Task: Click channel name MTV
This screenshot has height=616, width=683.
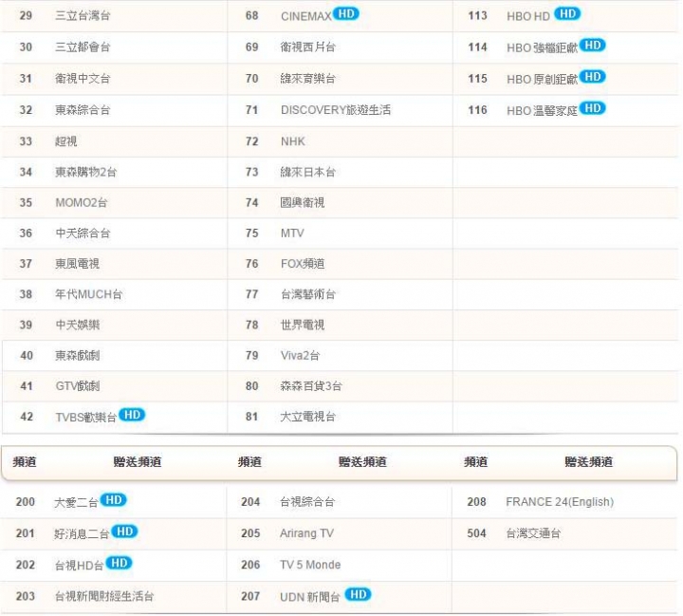Action: coord(292,233)
